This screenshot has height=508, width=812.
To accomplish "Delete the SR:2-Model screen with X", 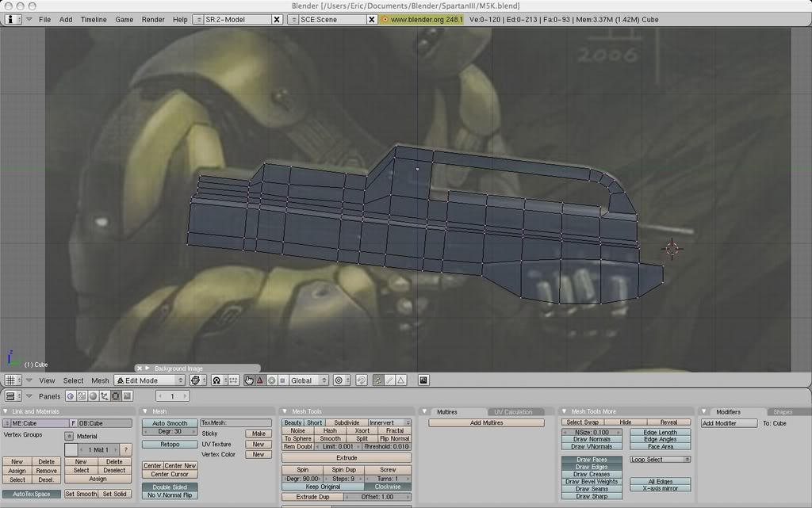I will pyautogui.click(x=277, y=20).
